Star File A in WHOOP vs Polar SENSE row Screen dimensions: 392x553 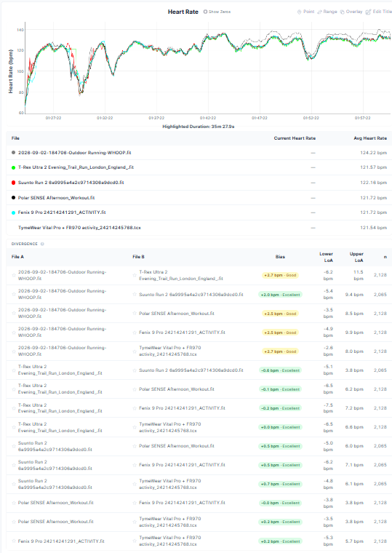[14, 313]
